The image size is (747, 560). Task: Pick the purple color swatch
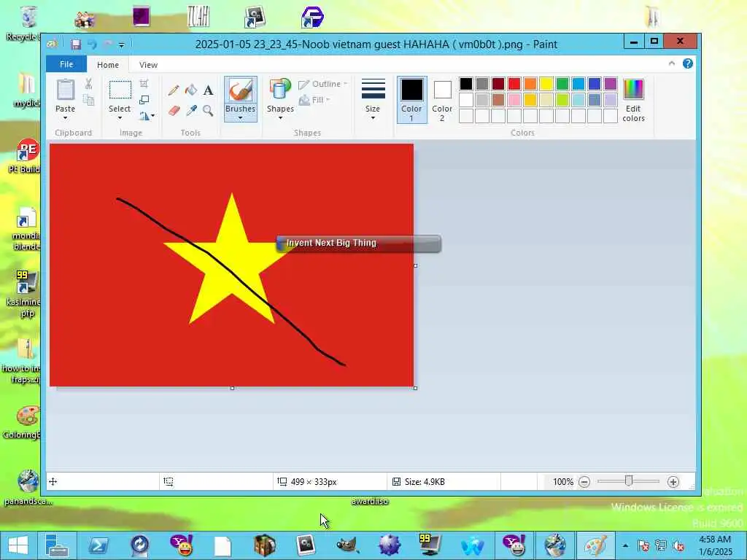611,85
